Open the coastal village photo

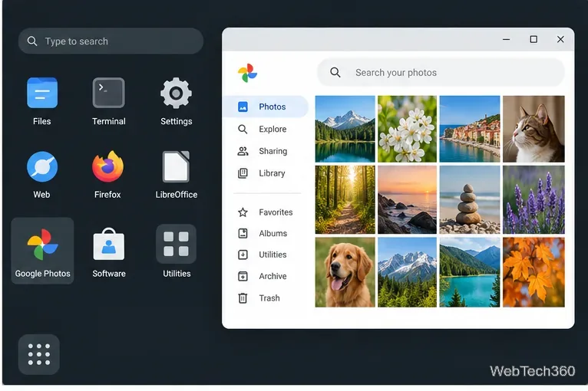coord(470,129)
